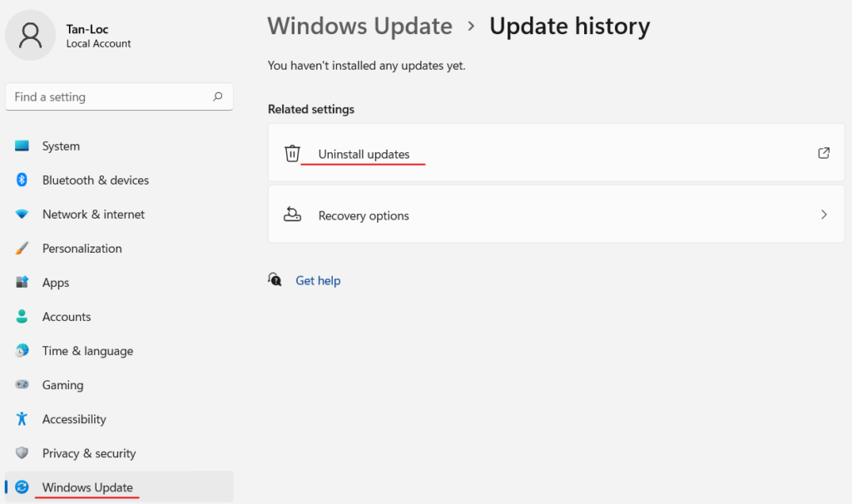Open System settings using its sidebar icon
852x504 pixels.
pos(22,146)
